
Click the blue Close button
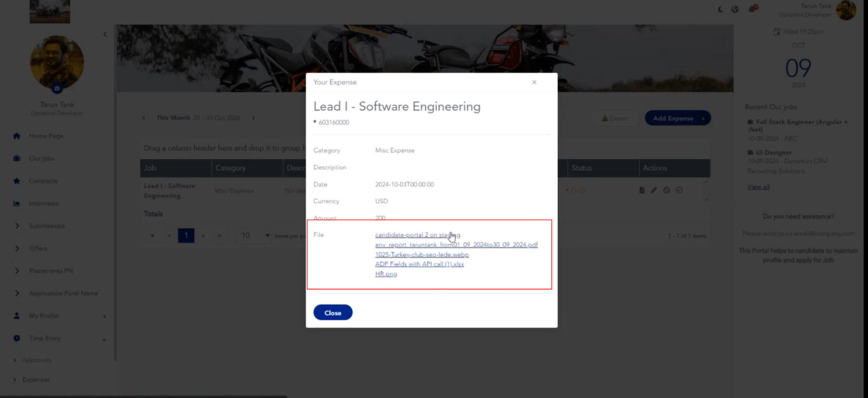click(x=333, y=313)
